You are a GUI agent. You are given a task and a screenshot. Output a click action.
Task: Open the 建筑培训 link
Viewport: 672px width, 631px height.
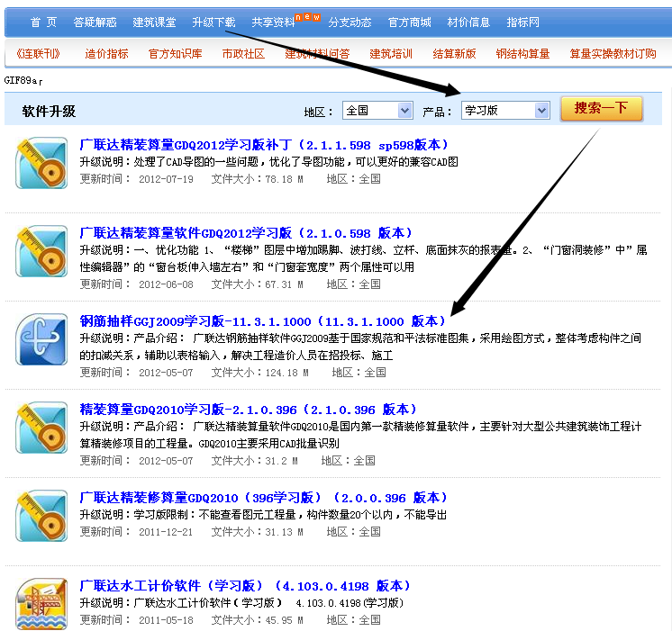pyautogui.click(x=391, y=54)
